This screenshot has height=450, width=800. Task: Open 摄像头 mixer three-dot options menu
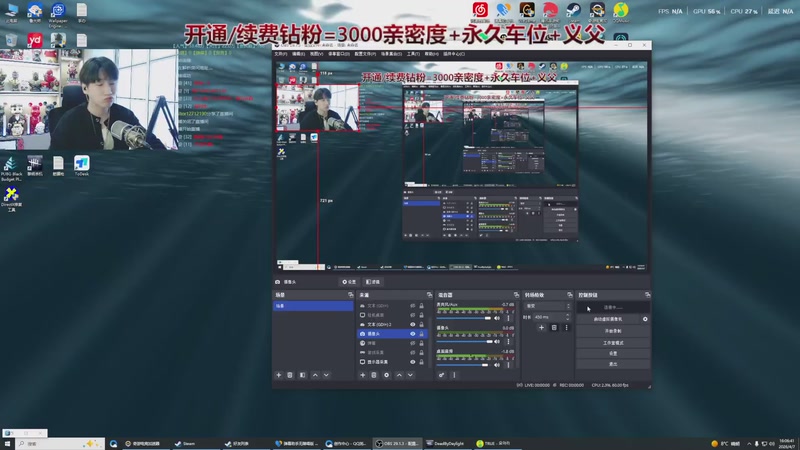509,341
